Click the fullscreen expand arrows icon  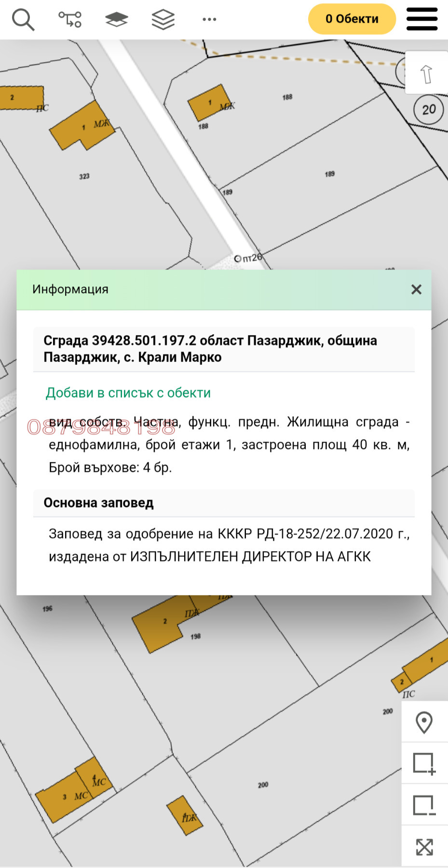(424, 847)
